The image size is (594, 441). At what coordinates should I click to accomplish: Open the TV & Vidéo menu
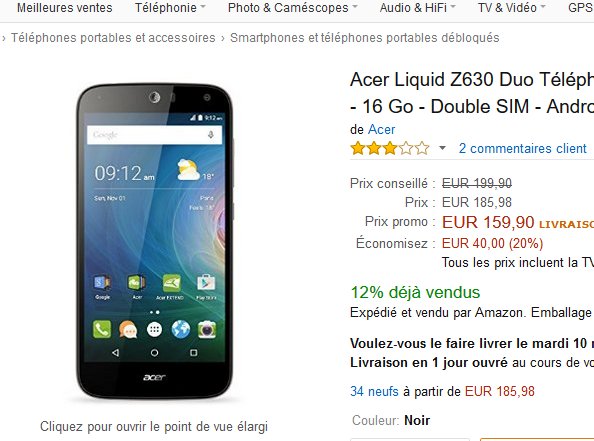pos(511,8)
